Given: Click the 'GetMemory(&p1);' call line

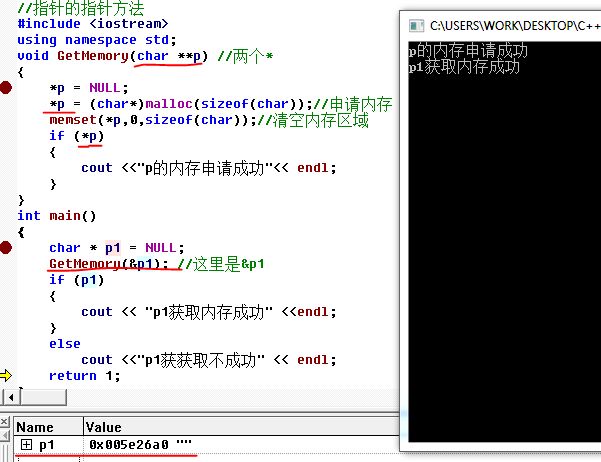Looking at the screenshot, I should tap(108, 264).
